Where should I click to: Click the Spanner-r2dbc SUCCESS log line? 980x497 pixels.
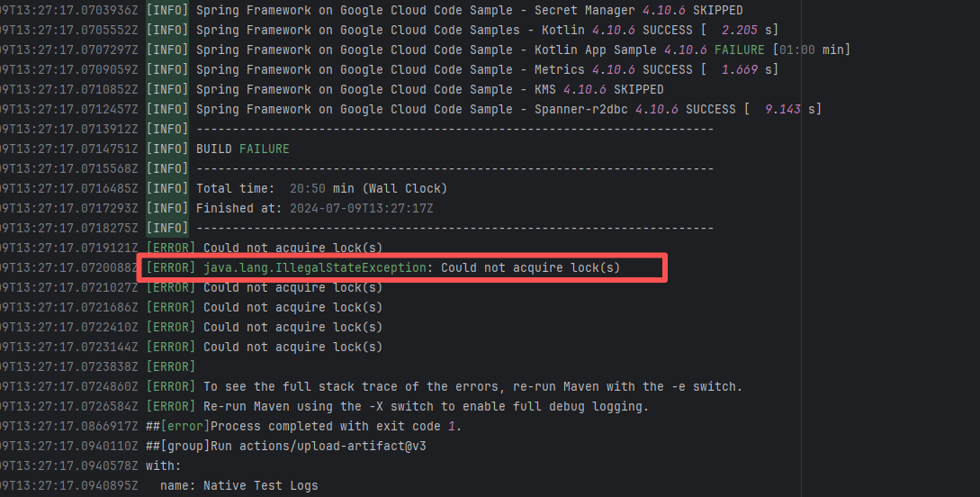(508, 109)
